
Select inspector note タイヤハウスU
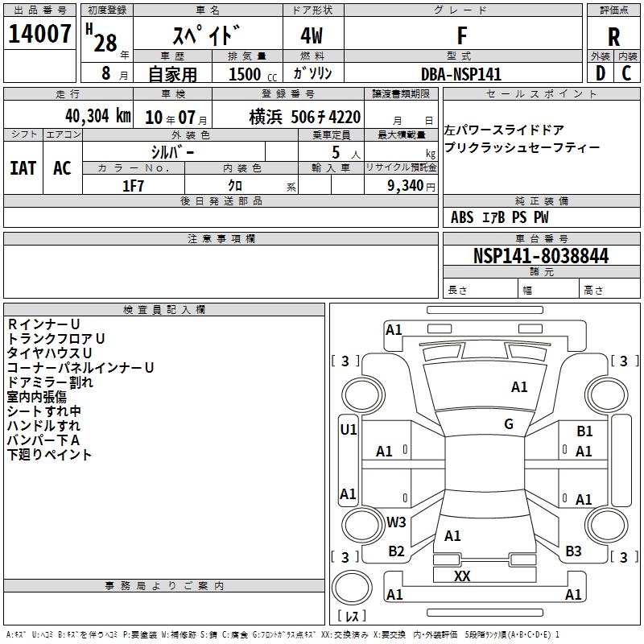[x=49, y=353]
